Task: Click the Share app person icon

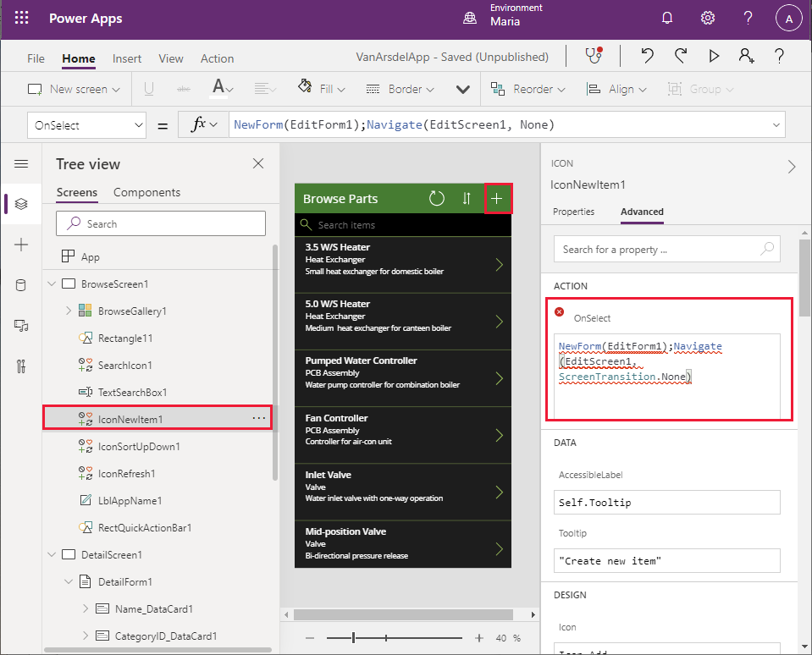Action: coord(746,57)
